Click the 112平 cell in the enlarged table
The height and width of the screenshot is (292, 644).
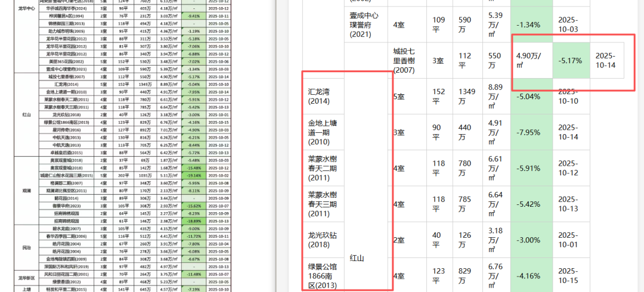[468, 61]
